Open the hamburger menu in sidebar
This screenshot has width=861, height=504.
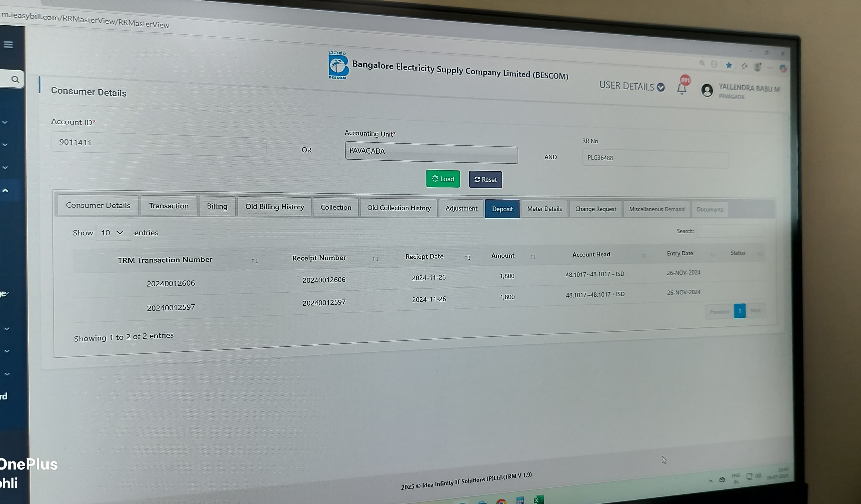pyautogui.click(x=8, y=45)
